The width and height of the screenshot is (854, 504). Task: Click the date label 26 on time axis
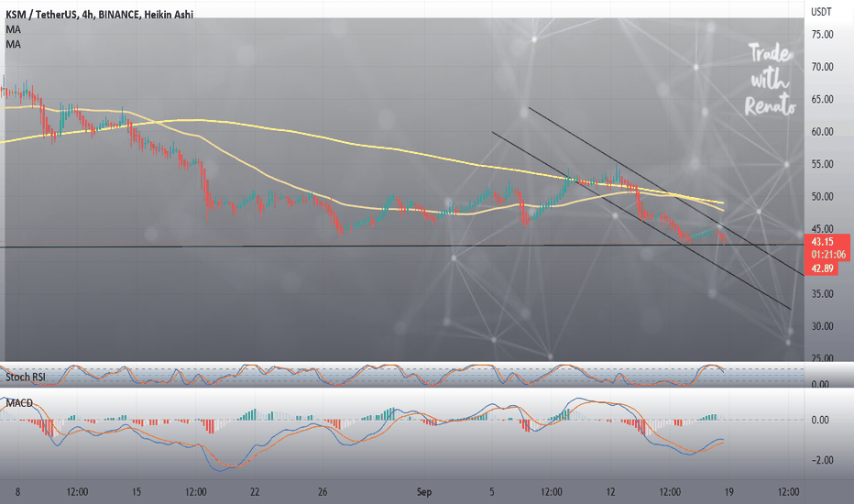tap(323, 492)
